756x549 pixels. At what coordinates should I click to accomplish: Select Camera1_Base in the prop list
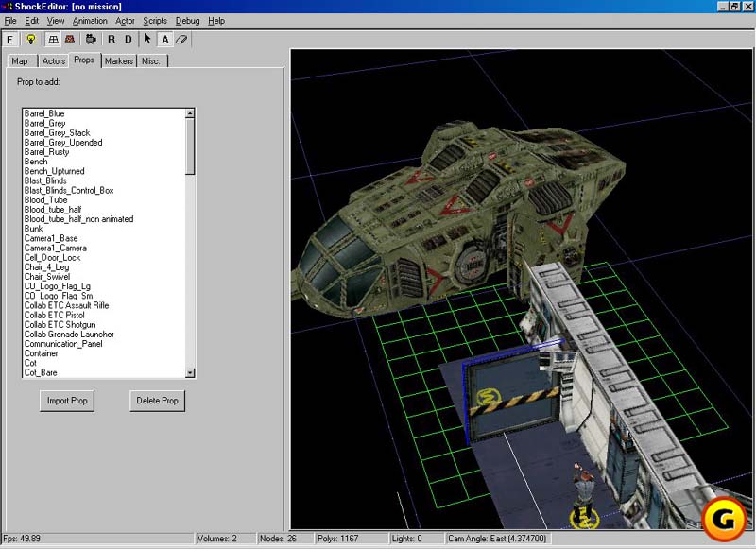tap(51, 238)
